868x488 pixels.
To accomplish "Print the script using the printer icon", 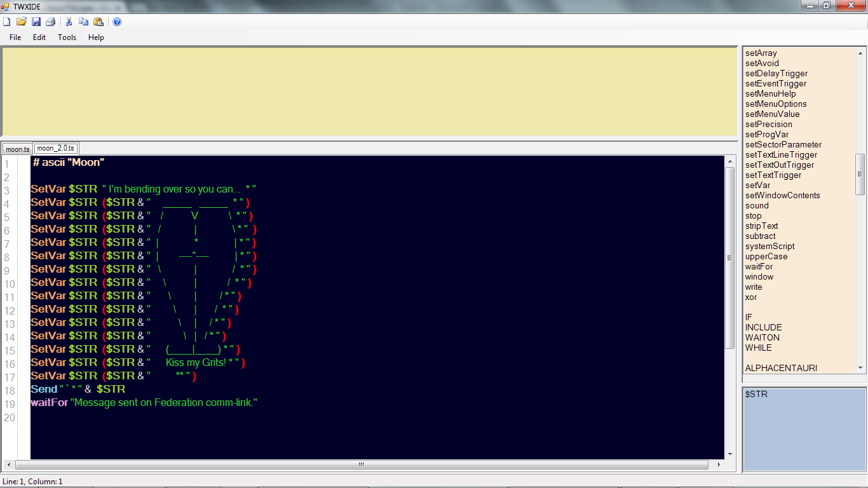I will click(x=50, y=21).
